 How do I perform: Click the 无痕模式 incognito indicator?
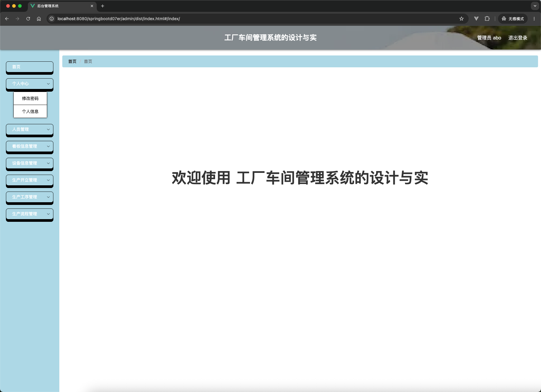pos(513,19)
